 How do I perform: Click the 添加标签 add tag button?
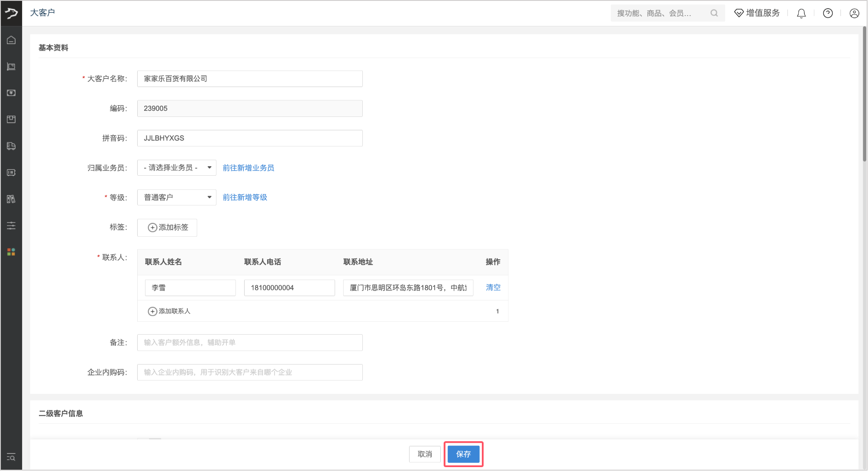pos(168,228)
